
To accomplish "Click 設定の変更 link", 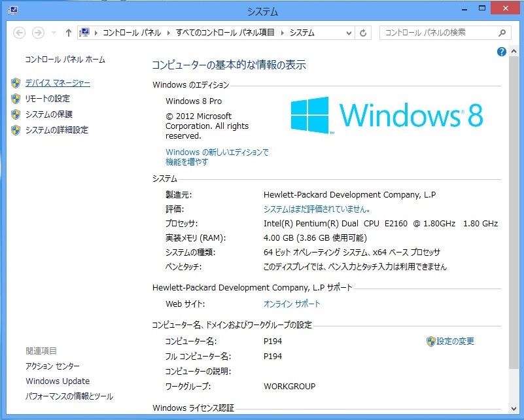I will point(455,341).
